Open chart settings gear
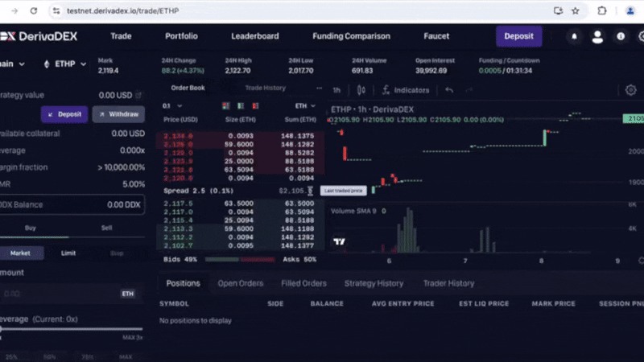Screen dimensions: 644x362 [x=630, y=90]
